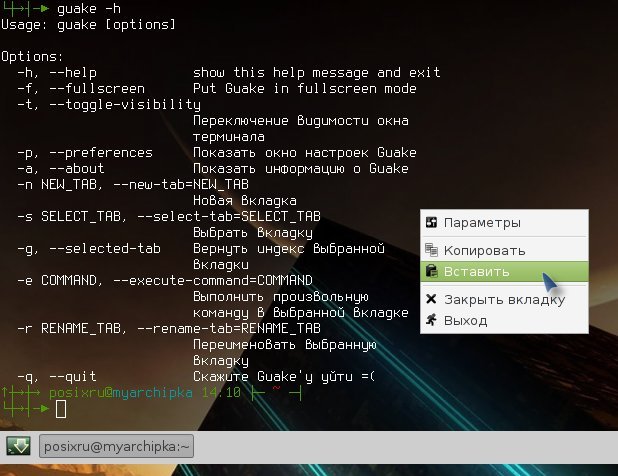Click the X icon beside Закрыть вкладку
The height and width of the screenshot is (476, 618).
click(x=431, y=299)
